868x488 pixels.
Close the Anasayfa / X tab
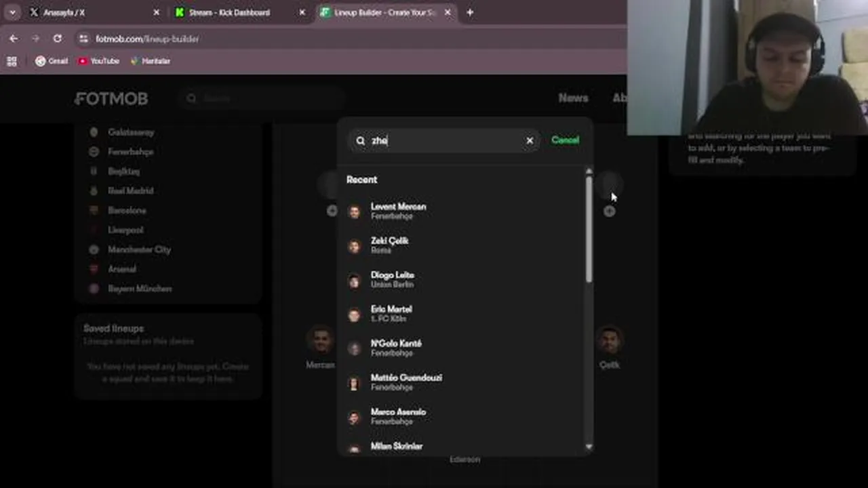pos(156,12)
